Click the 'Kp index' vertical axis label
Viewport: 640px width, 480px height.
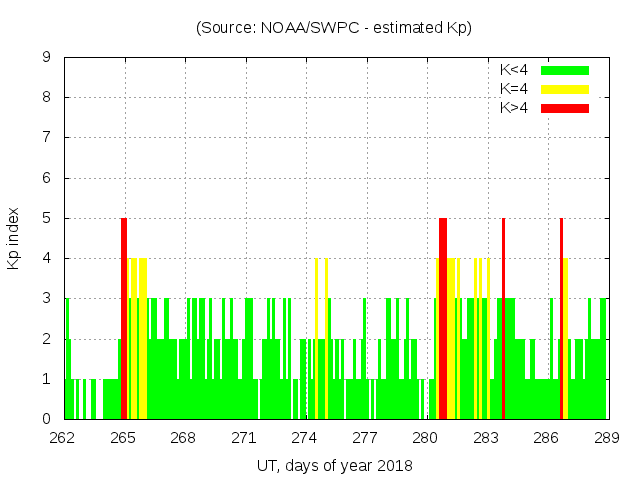[14, 238]
